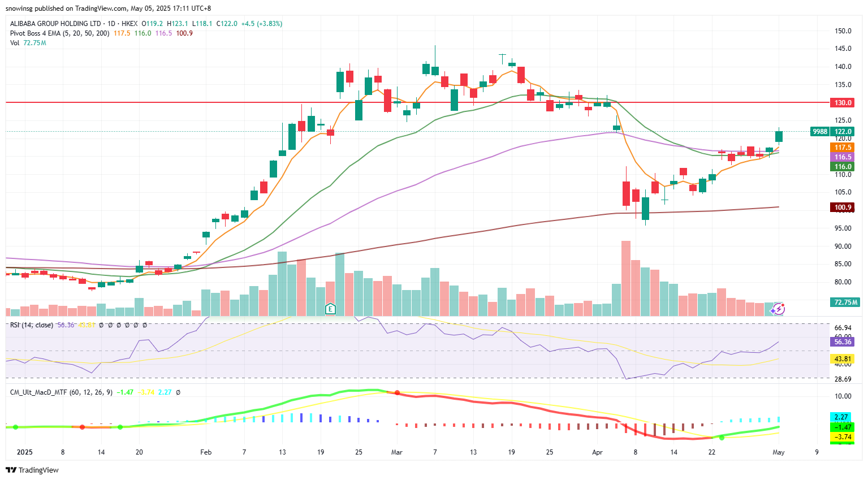This screenshot has height=480, width=868.
Task: Click the dark red 100.9 axis label
Action: point(843,207)
